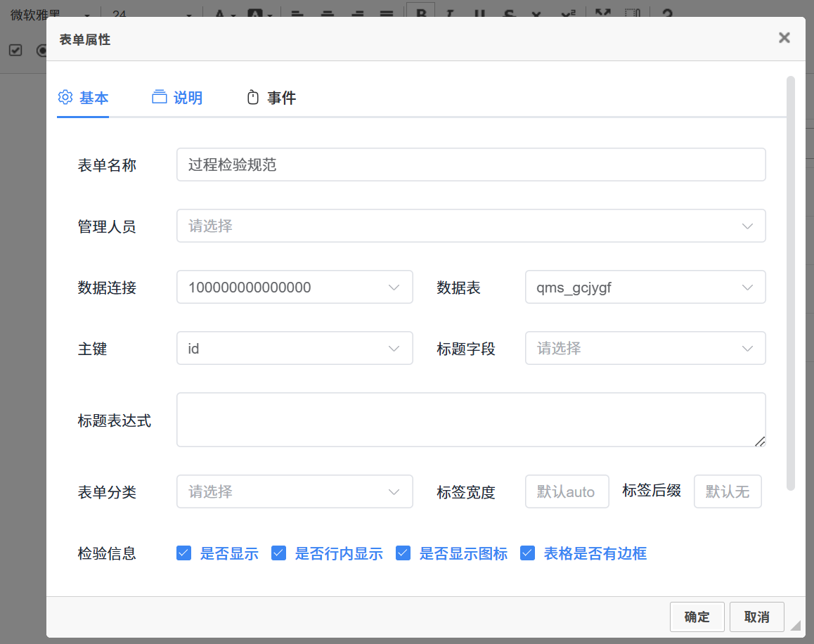
Task: Click the 标题表达式 textarea resize handle
Action: pyautogui.click(x=760, y=441)
